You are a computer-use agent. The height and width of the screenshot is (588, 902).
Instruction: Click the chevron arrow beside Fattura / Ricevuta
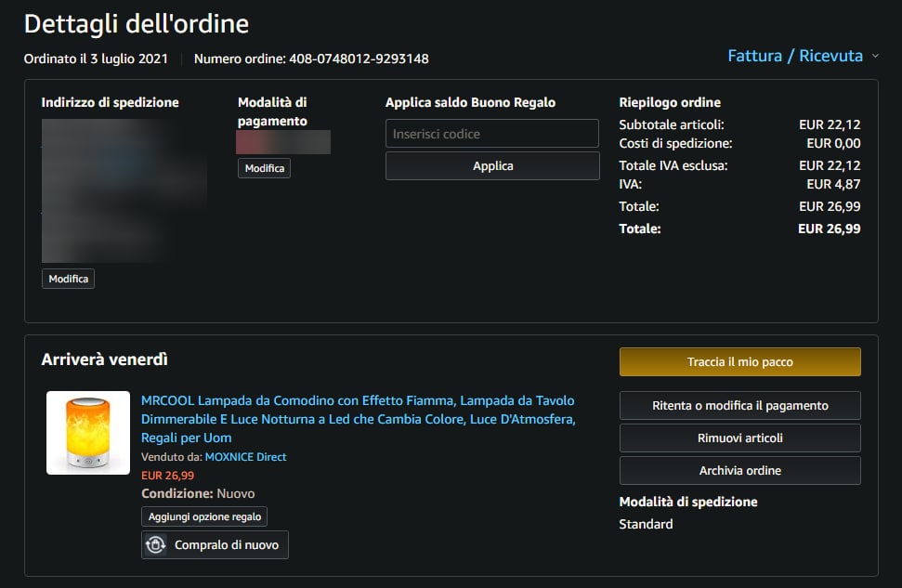coord(875,57)
